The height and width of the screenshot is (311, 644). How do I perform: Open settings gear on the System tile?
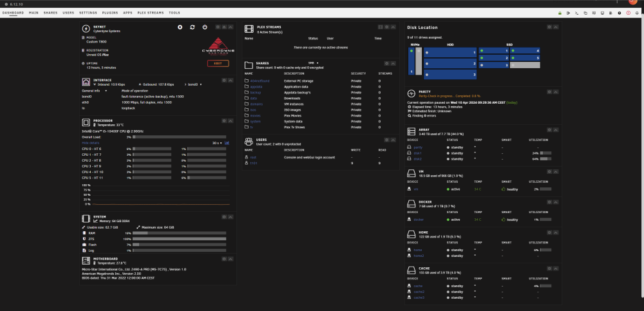(224, 217)
